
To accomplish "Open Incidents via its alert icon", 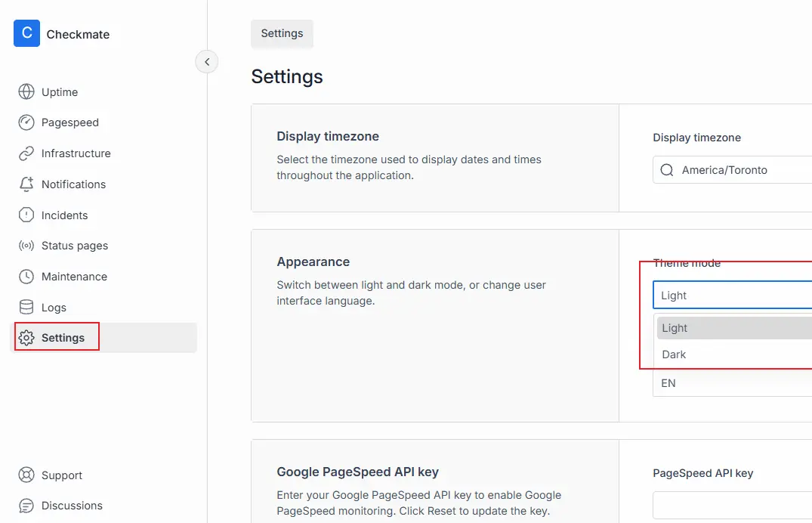I will pos(26,215).
